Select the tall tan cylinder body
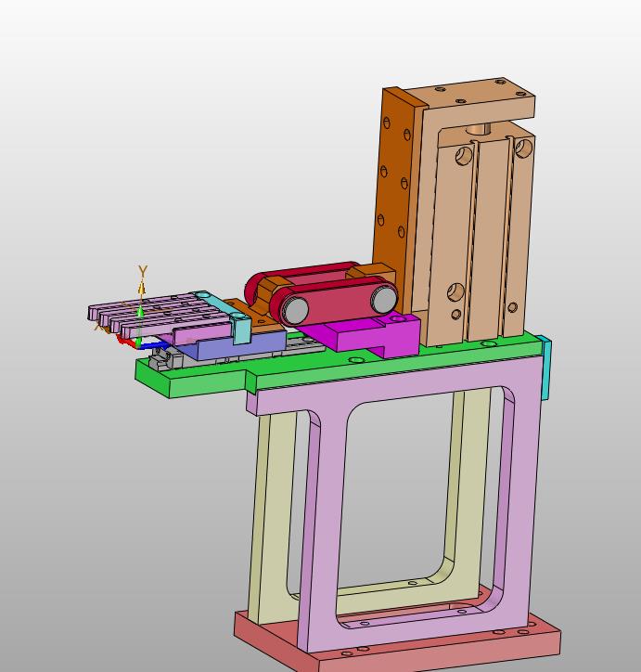641x672 pixels. pos(488,240)
